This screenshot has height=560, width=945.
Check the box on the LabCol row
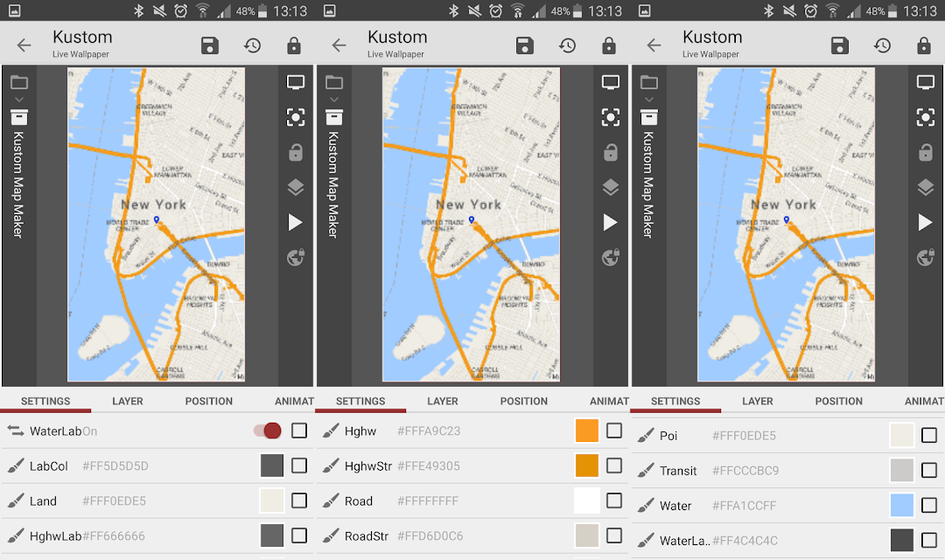coord(299,465)
